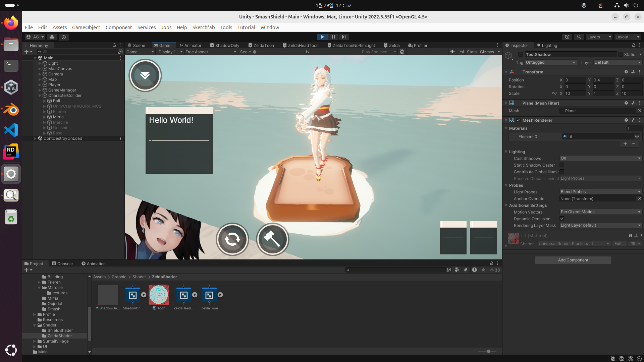Collapse the Transform component foldout
This screenshot has width=644, height=362.
click(506, 72)
